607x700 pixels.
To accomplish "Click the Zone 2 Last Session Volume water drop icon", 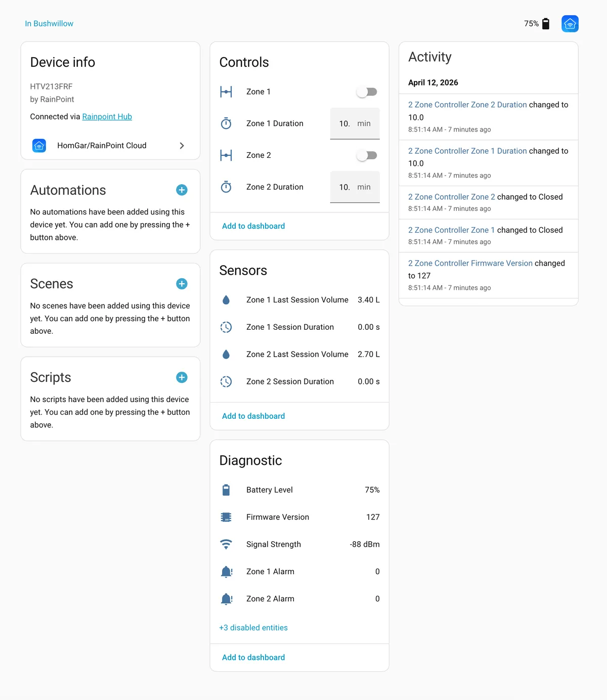I will coord(226,355).
